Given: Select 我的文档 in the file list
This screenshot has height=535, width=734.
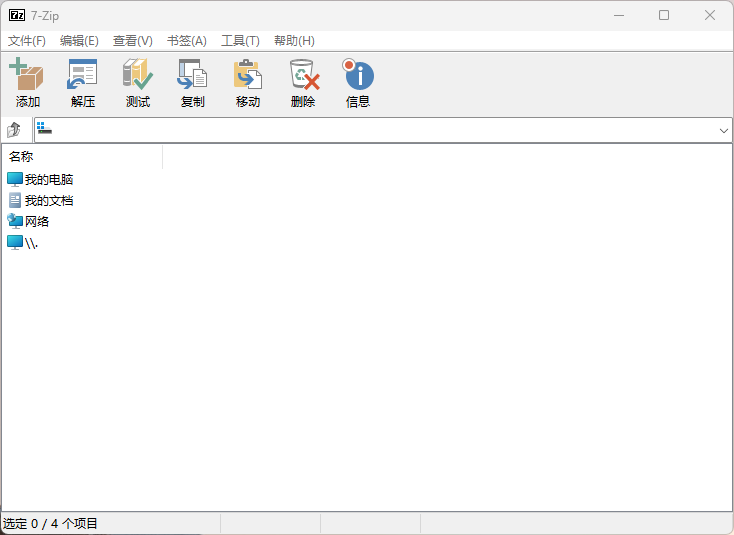Looking at the screenshot, I should coord(48,201).
